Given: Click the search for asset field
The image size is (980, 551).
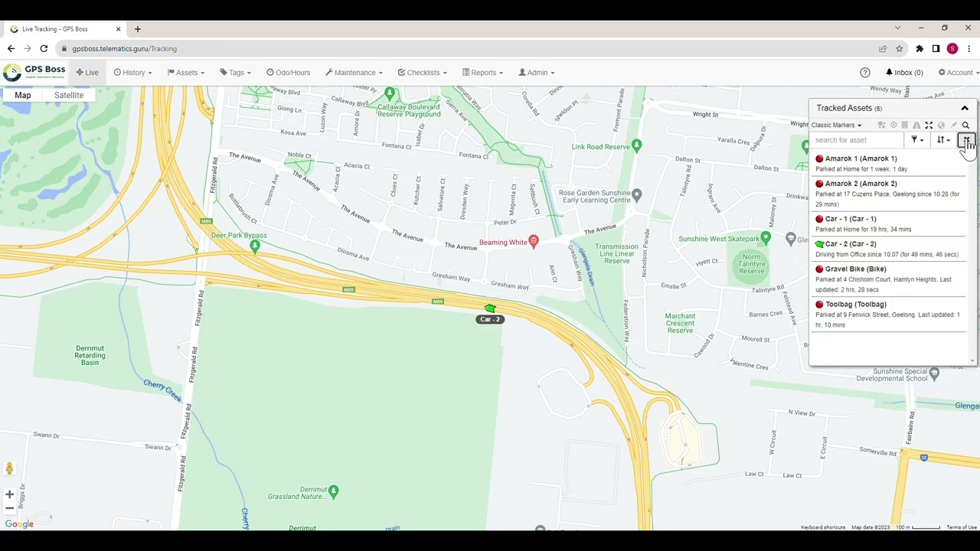Looking at the screenshot, I should click(x=857, y=140).
